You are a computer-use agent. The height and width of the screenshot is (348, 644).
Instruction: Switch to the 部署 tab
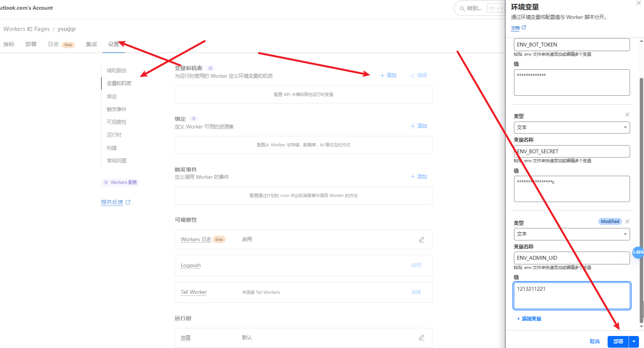click(x=31, y=44)
